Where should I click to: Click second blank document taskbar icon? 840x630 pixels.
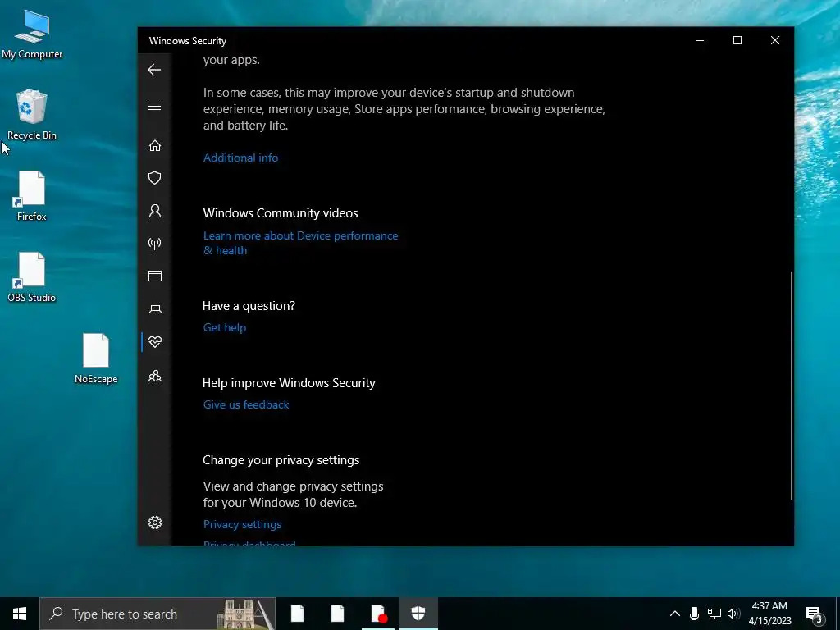pos(337,614)
